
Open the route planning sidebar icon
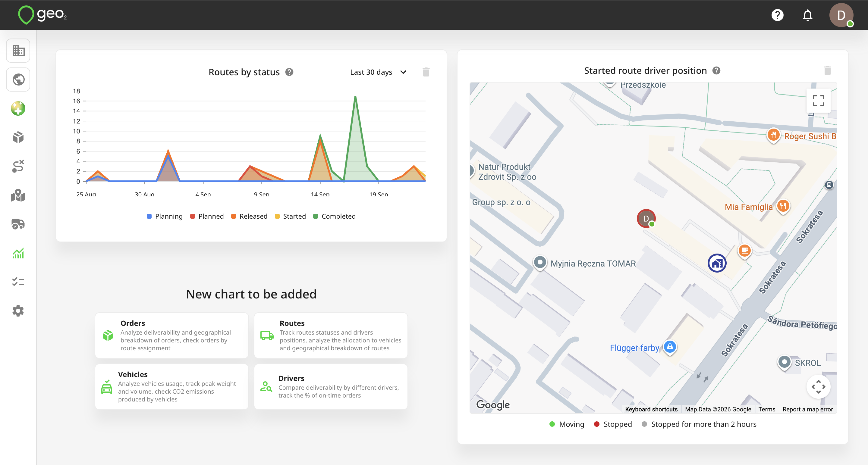[x=18, y=166]
